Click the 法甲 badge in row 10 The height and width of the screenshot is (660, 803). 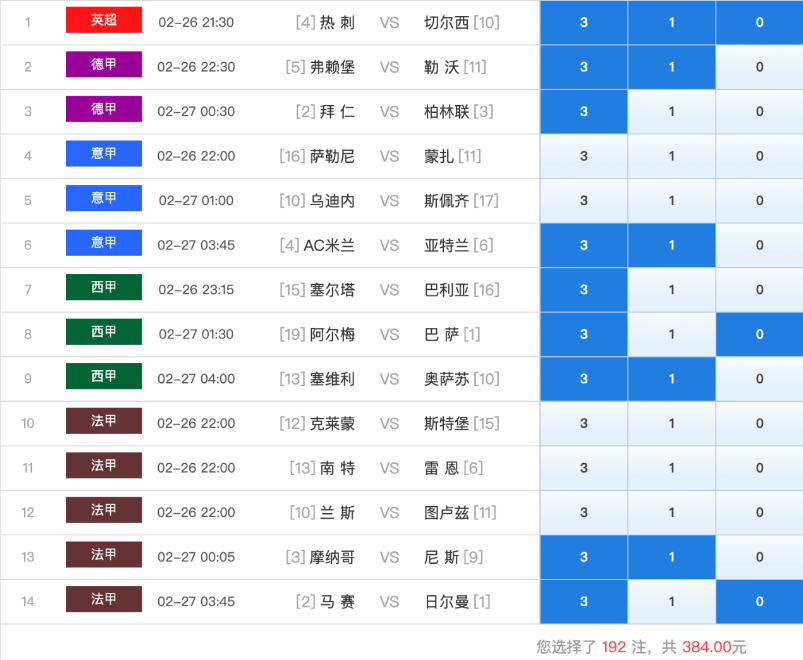[104, 421]
